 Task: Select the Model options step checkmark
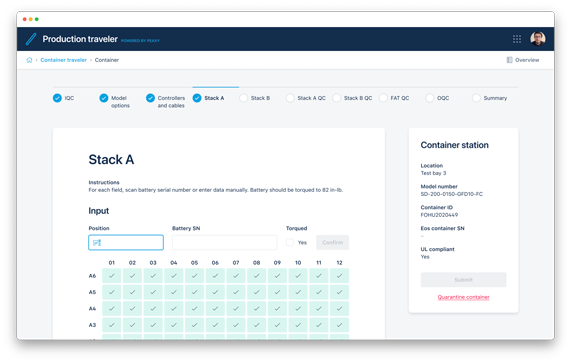[104, 98]
